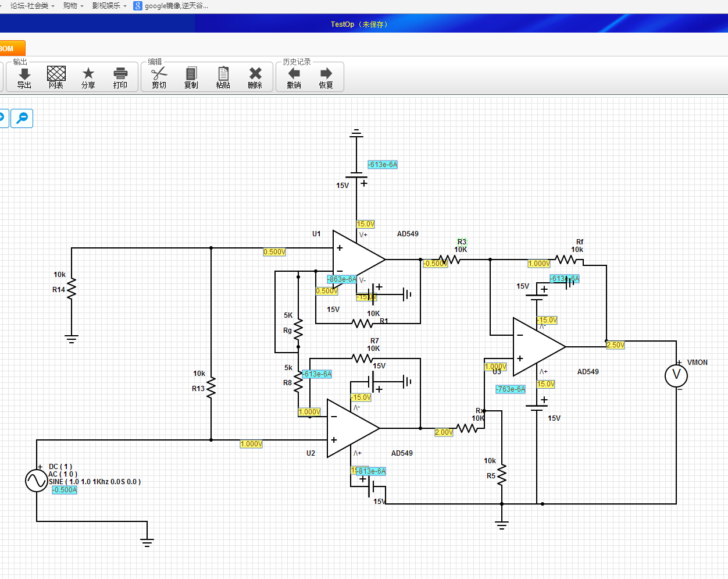
Task: Open the 论坛-社会类 bookmark folder
Action: click(x=32, y=6)
